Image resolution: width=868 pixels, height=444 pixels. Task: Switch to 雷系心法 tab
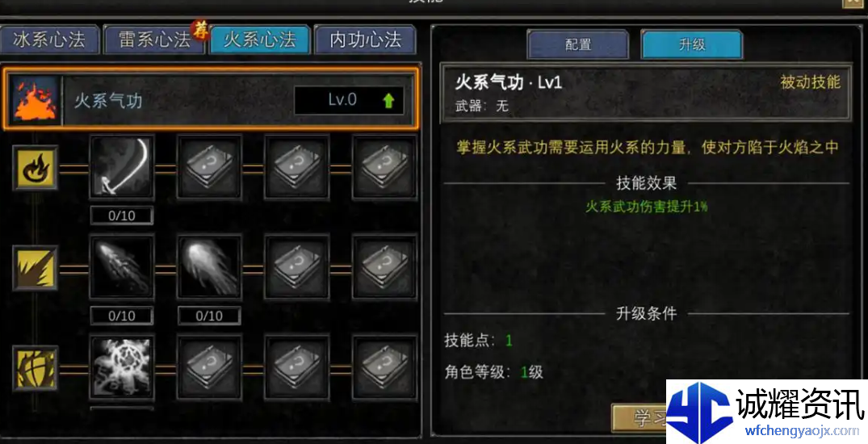[154, 40]
